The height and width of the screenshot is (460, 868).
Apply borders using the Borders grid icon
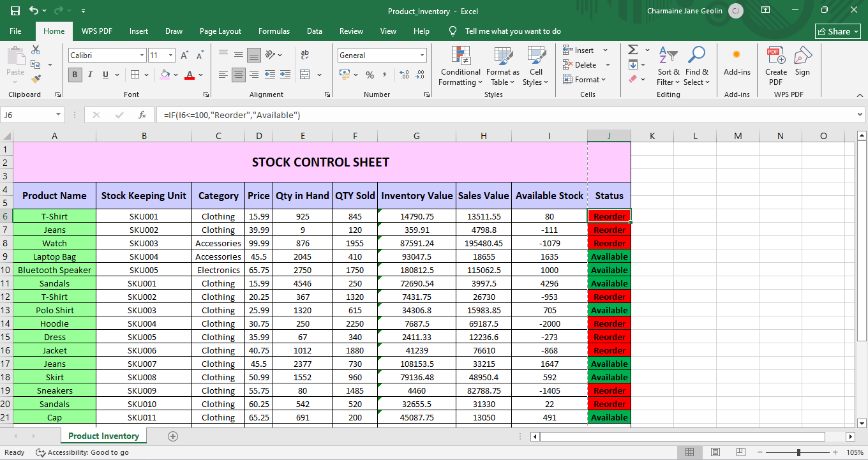click(135, 75)
